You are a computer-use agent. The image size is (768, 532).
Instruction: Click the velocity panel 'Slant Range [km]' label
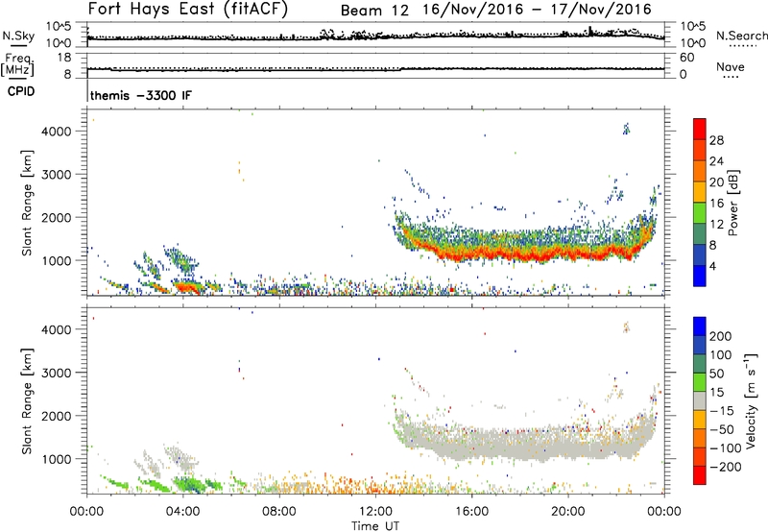tap(27, 401)
